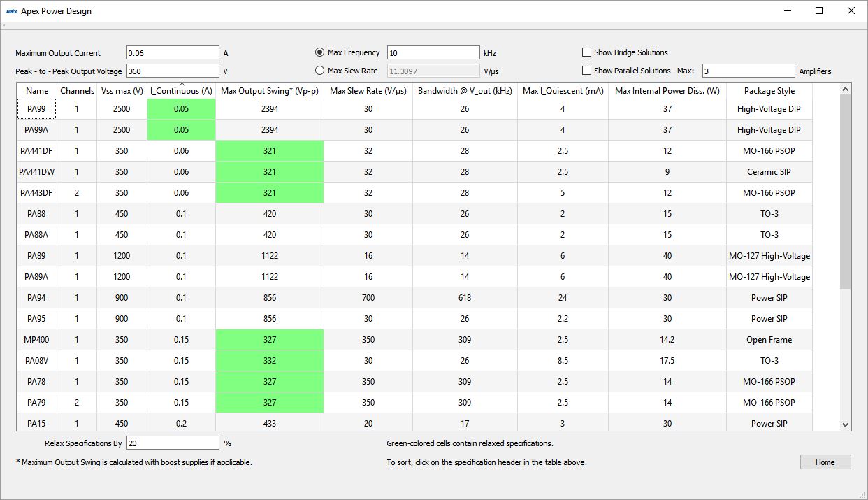This screenshot has width=868, height=500.
Task: Maximize the Apex Power Design window
Action: coord(819,10)
